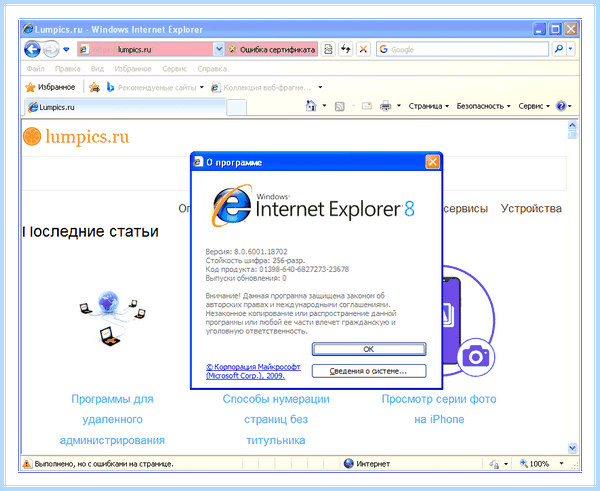Image resolution: width=600 pixels, height=491 pixels.
Task: Close the О программе dialog
Action: tap(432, 162)
